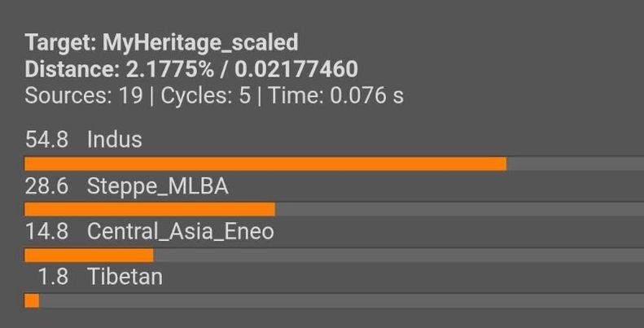Image resolution: width=644 pixels, height=328 pixels.
Task: Click the 54.8 Indus percentage value
Action: pyautogui.click(x=46, y=139)
